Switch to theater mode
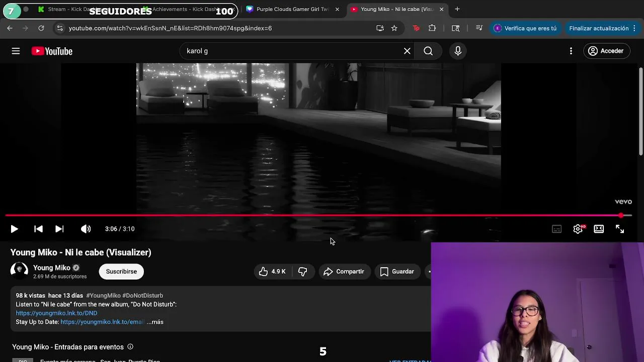This screenshot has height=362, width=644. (x=599, y=229)
